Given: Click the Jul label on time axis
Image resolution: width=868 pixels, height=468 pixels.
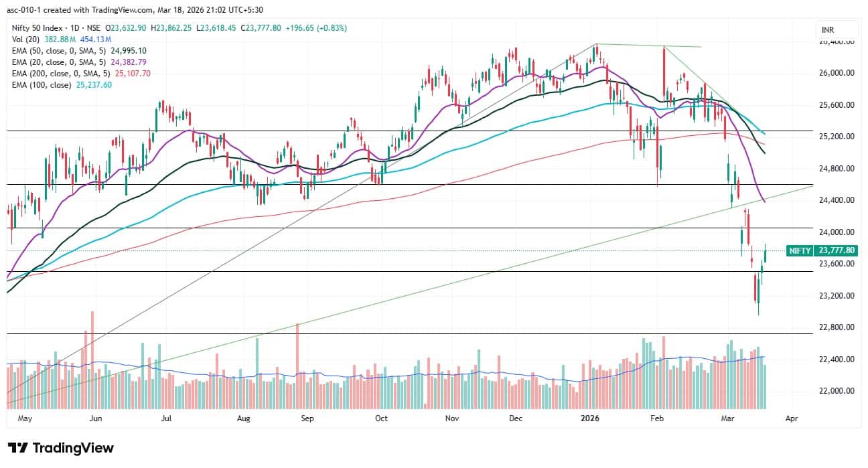Looking at the screenshot, I should (x=165, y=418).
